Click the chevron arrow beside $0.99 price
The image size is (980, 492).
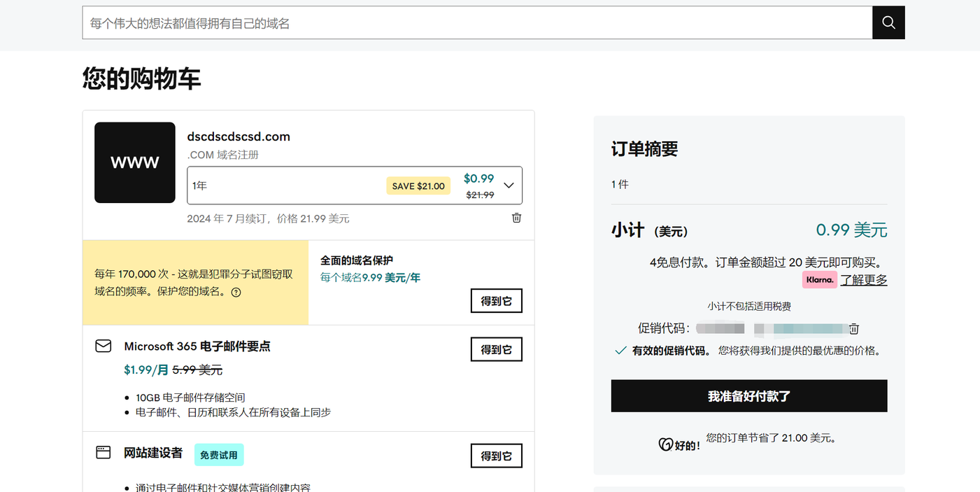click(509, 185)
